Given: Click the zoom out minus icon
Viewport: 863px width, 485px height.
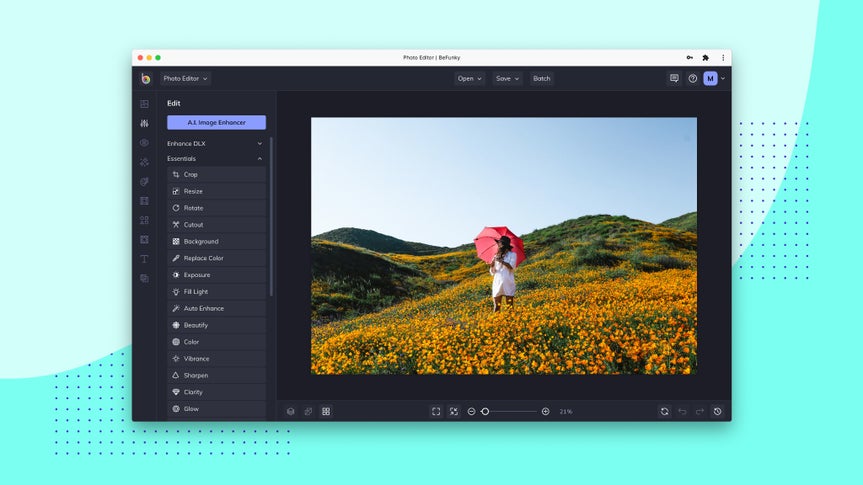Looking at the screenshot, I should pyautogui.click(x=471, y=411).
